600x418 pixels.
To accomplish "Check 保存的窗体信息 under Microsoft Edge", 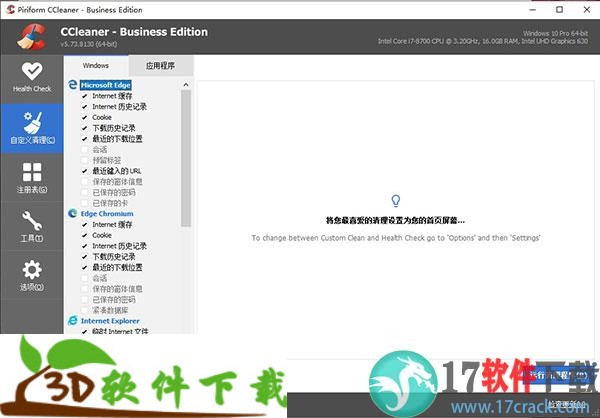I will pos(85,182).
